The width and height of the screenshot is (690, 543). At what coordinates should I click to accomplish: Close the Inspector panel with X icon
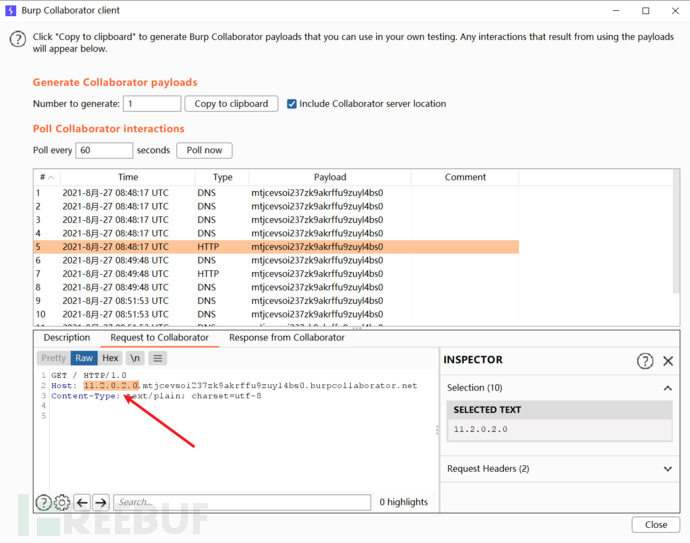click(x=668, y=361)
